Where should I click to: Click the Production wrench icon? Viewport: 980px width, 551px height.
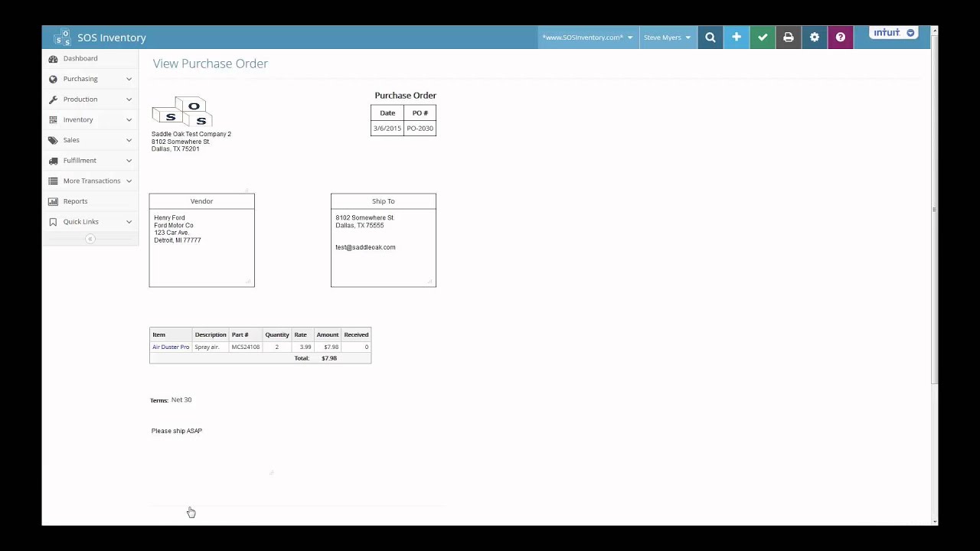[x=53, y=99]
